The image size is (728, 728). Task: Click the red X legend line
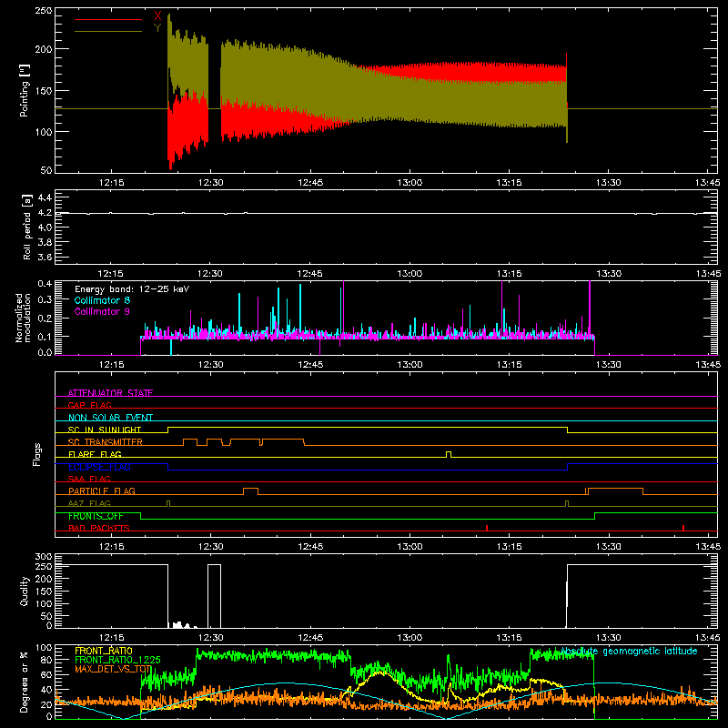(108, 19)
